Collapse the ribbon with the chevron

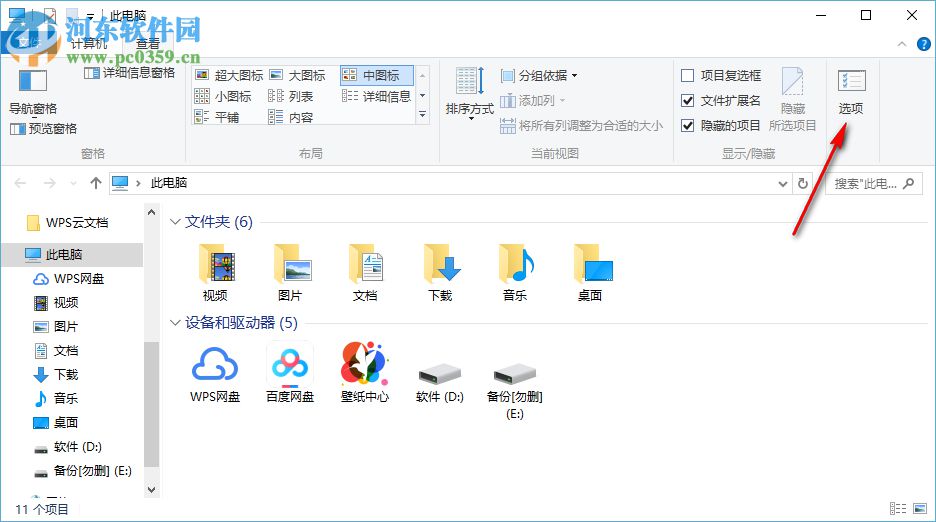click(902, 44)
